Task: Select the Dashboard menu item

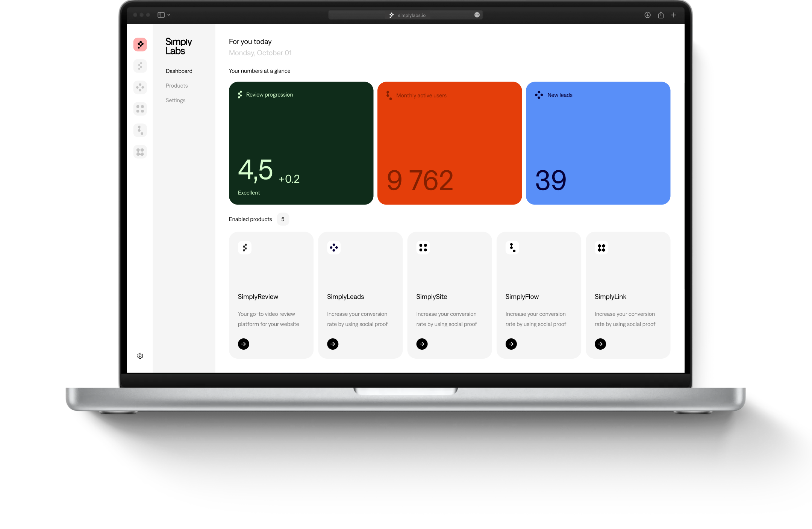Action: (179, 71)
